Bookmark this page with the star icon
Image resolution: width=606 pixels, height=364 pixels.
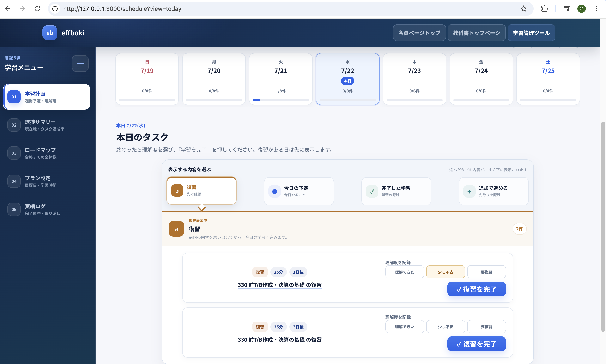523,9
